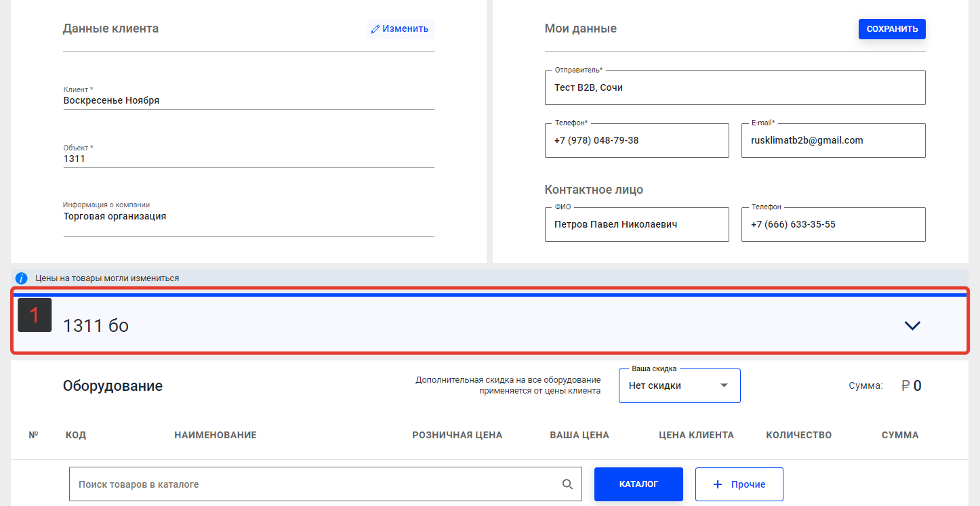Click the ВАША ЦЕНА column header
The image size is (980, 506).
point(579,435)
